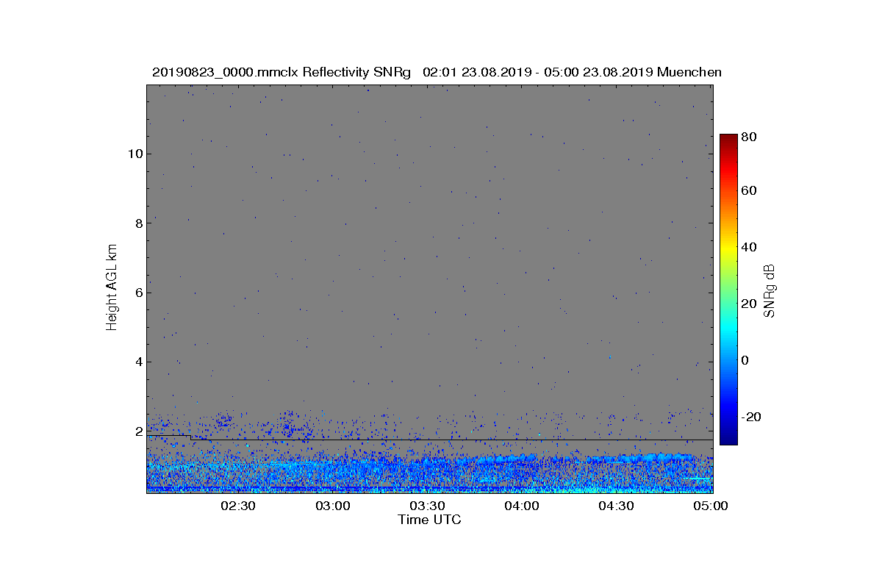Click the black horizontal line near 2 km height

coord(430,440)
